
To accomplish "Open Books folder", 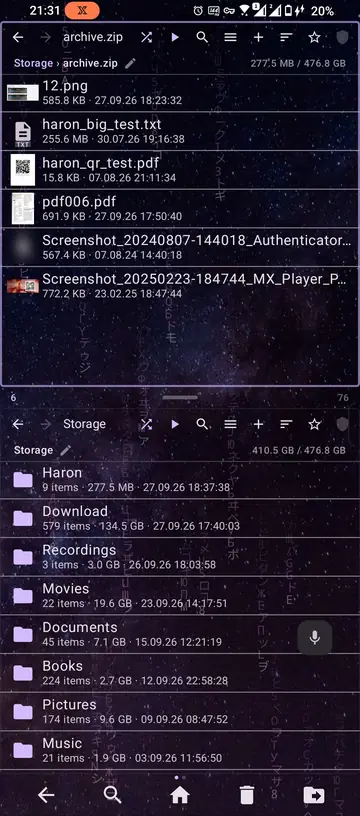I will pyautogui.click(x=180, y=672).
